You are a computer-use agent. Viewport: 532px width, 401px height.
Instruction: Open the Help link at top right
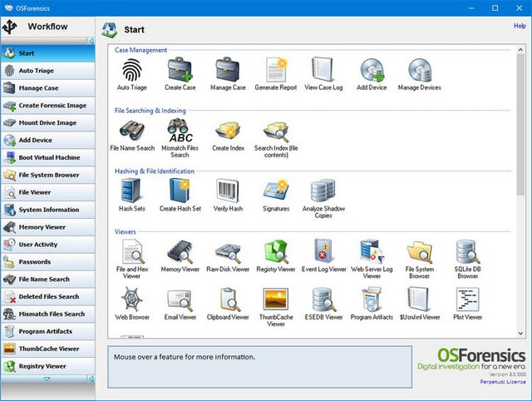coord(520,27)
